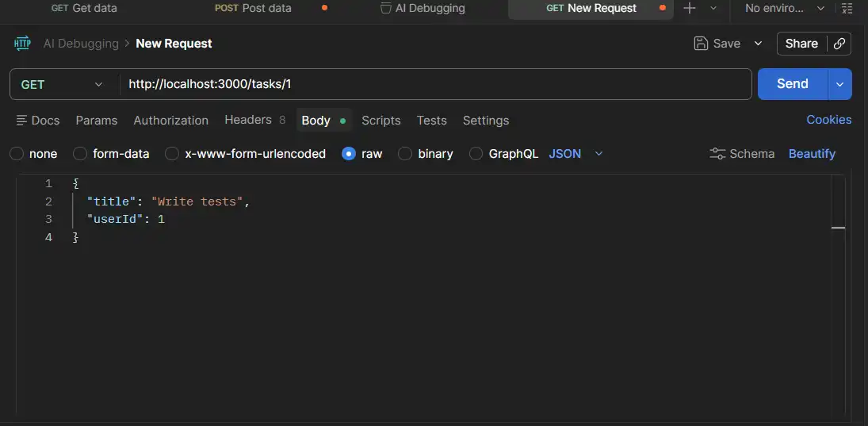This screenshot has width=868, height=426.
Task: Select the form-data radio option
Action: point(80,154)
